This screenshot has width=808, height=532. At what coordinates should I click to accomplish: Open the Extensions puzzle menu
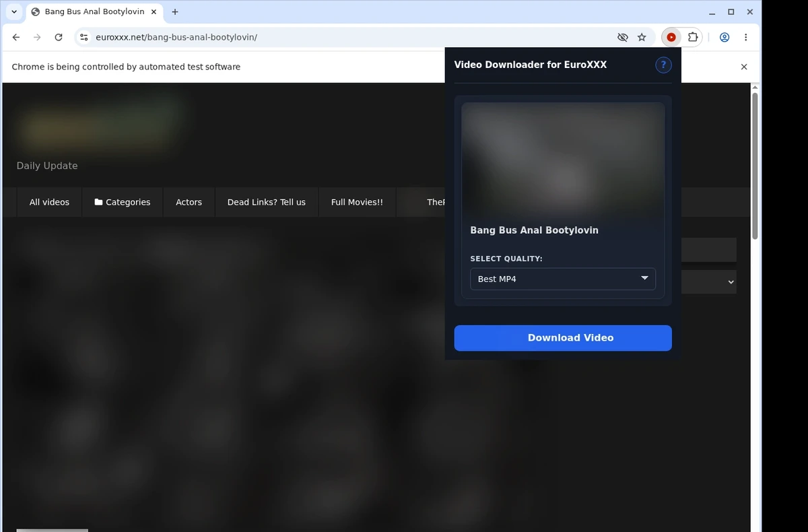[x=693, y=38]
